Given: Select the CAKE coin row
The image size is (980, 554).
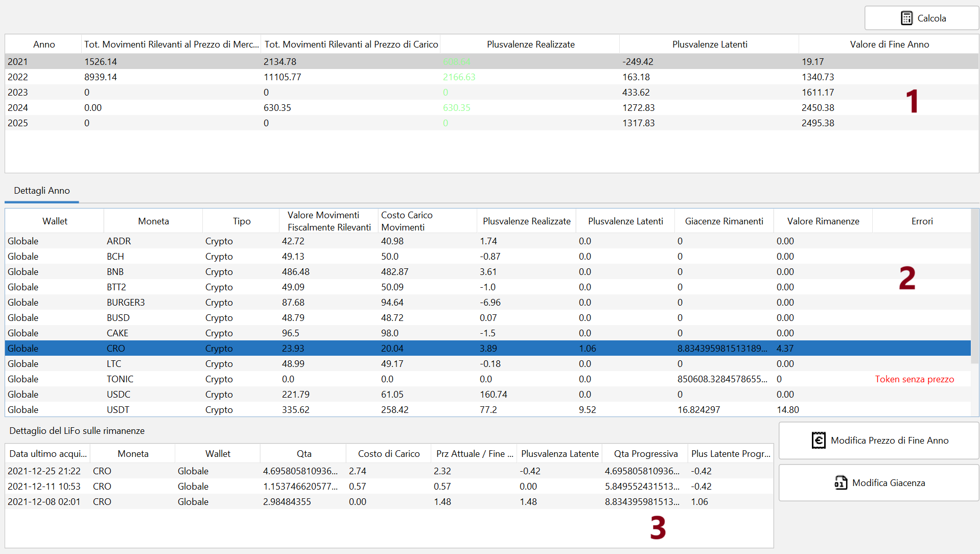Looking at the screenshot, I should click(x=488, y=333).
